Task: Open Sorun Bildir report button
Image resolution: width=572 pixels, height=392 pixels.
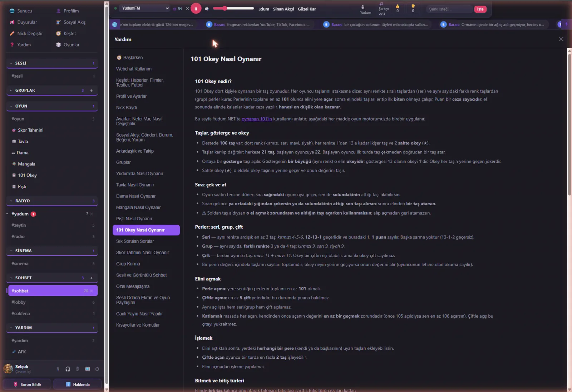Action: pyautogui.click(x=27, y=384)
